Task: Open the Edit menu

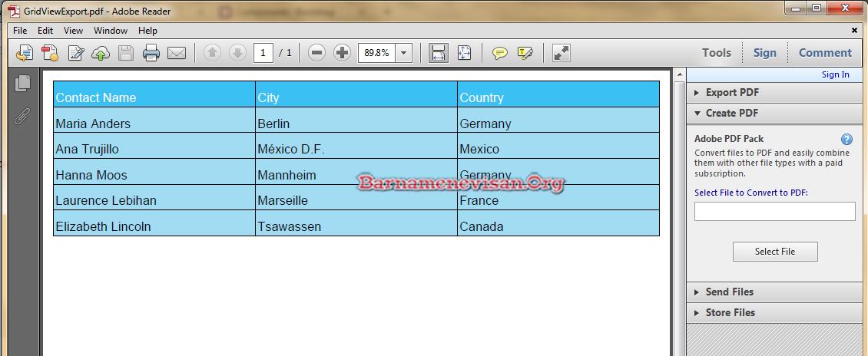Action: coord(45,31)
